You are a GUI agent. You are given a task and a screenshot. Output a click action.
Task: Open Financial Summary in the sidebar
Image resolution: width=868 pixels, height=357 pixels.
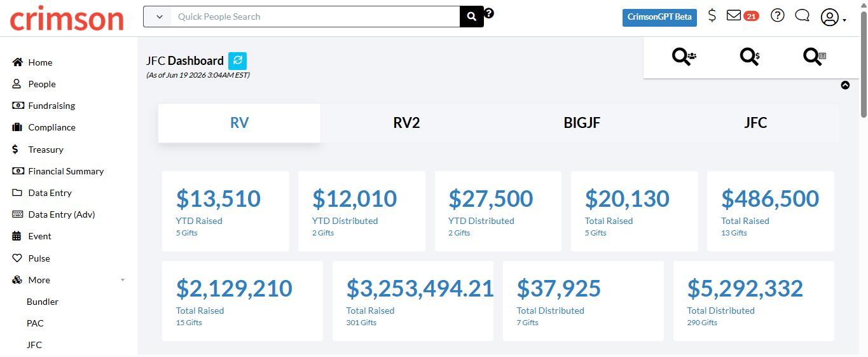[65, 171]
